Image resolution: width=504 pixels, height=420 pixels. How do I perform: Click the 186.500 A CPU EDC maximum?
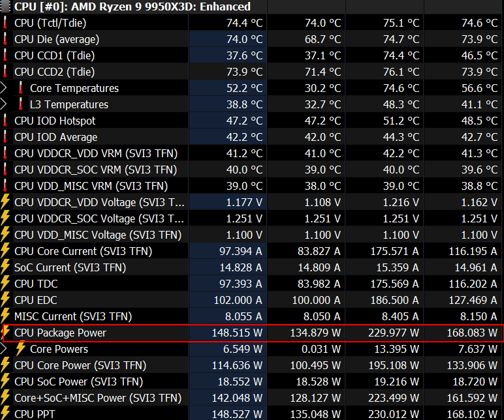click(394, 300)
